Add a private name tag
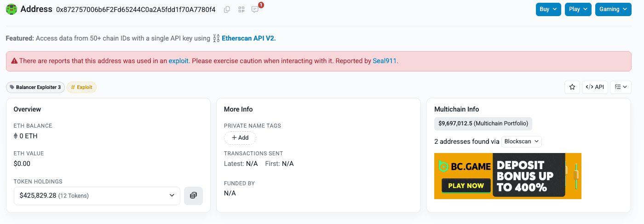Image resolution: width=644 pixels, height=224 pixels. (x=240, y=138)
